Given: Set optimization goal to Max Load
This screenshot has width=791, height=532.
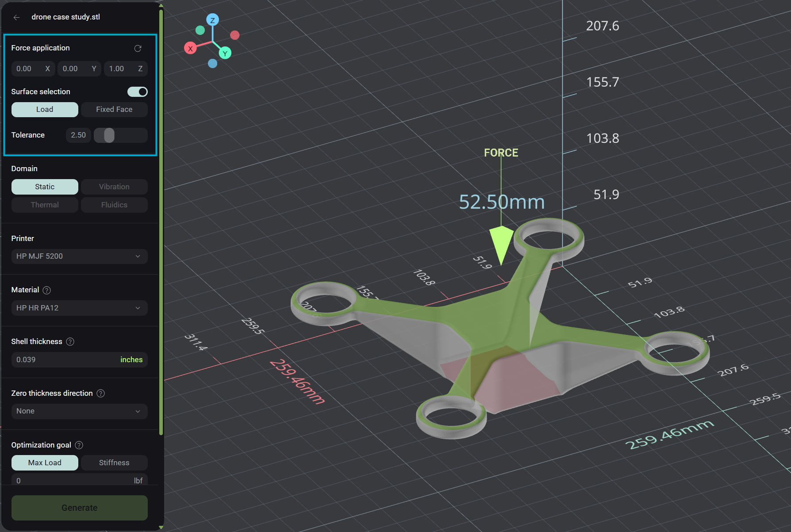Looking at the screenshot, I should tap(45, 463).
